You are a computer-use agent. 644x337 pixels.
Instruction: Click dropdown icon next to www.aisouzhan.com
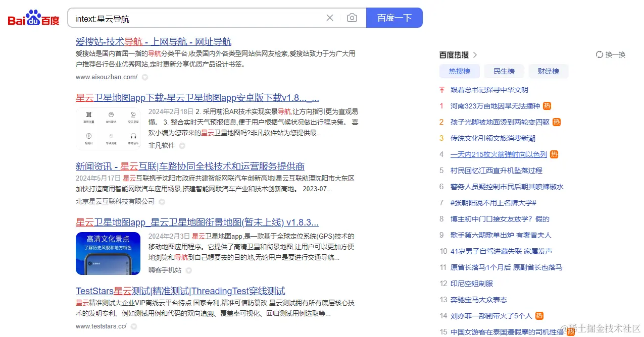tap(145, 77)
